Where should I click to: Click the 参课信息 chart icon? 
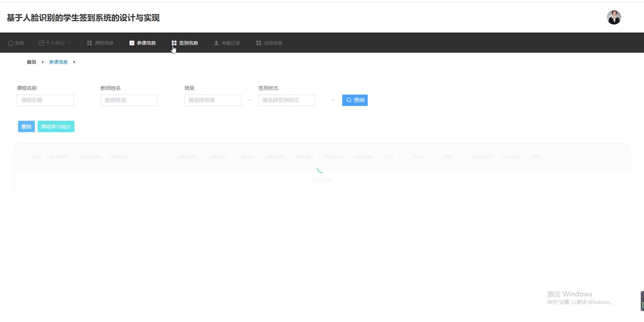tap(132, 43)
